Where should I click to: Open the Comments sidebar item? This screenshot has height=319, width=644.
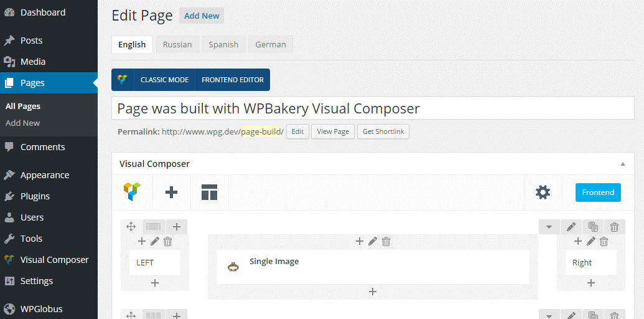coord(43,147)
